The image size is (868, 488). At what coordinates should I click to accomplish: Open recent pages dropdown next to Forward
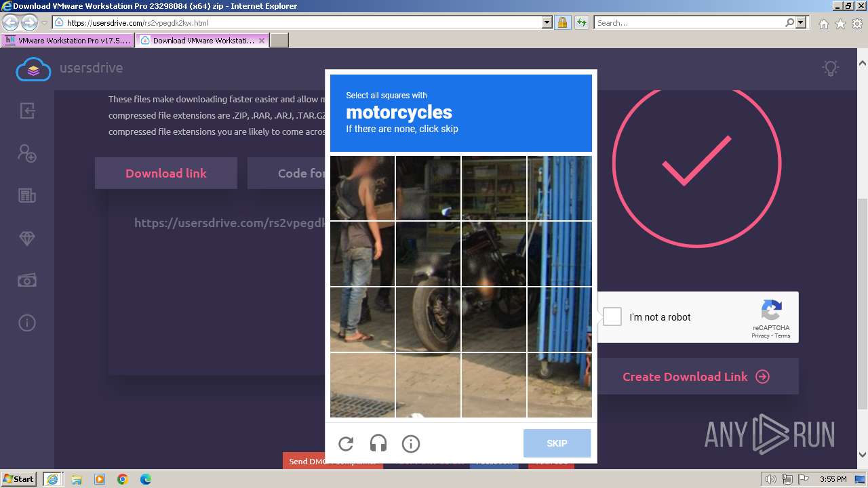[44, 23]
